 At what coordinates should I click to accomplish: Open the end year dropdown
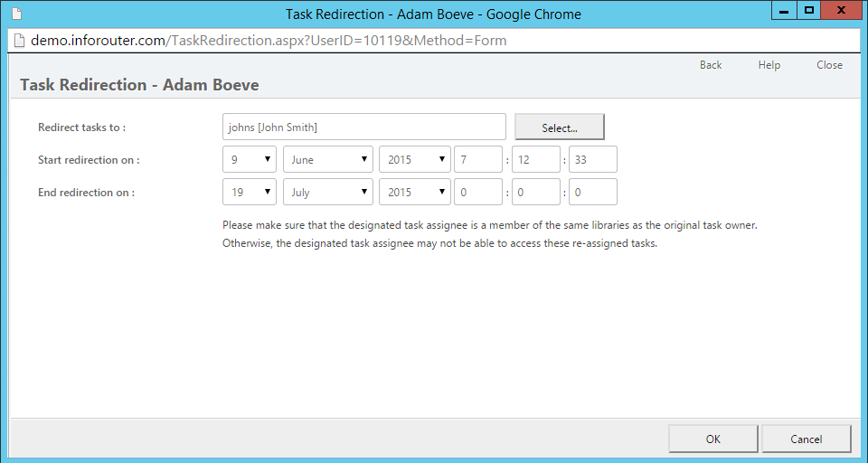[415, 193]
